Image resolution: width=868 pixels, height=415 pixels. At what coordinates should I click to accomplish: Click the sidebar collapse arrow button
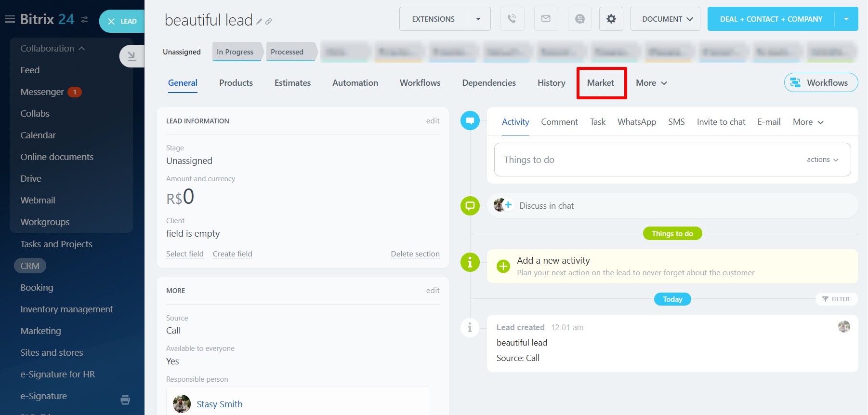(131, 56)
